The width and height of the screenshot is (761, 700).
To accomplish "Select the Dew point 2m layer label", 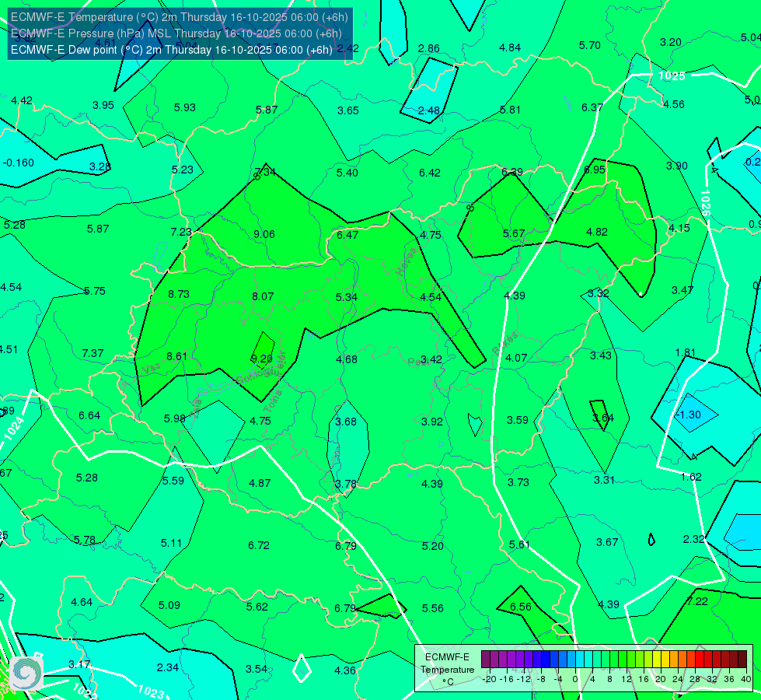I will tap(172, 50).
